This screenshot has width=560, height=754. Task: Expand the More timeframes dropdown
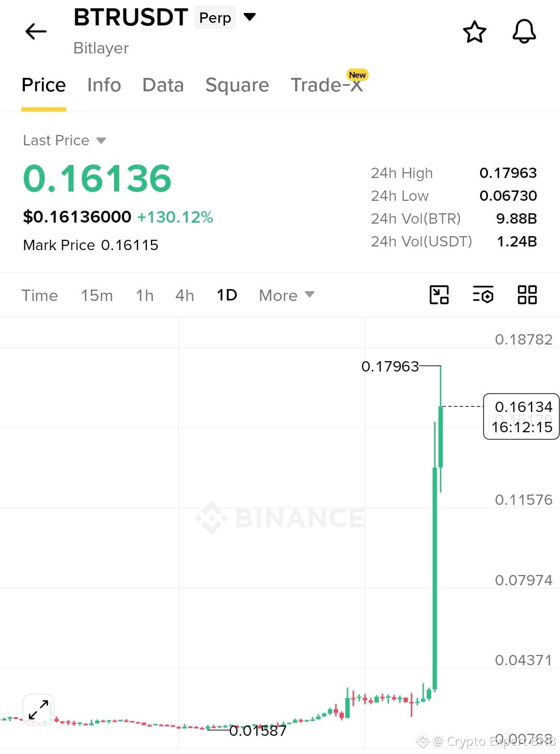[x=286, y=295]
